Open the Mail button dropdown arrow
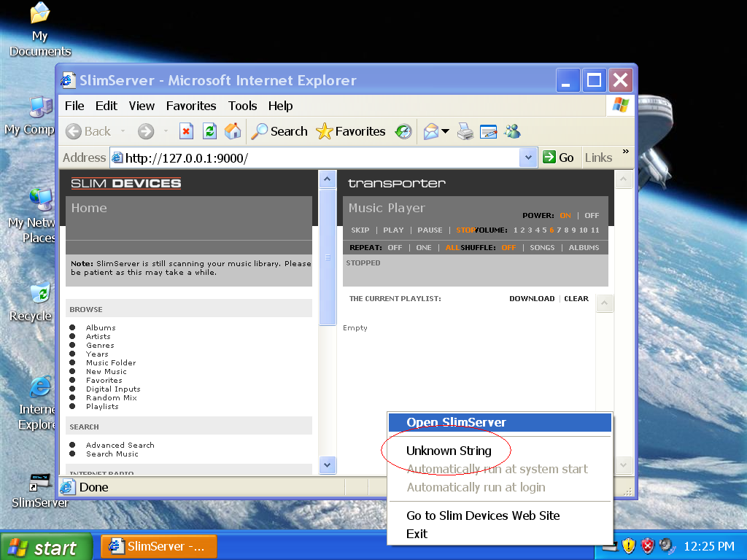Screen dimensions: 747x560 pyautogui.click(x=445, y=132)
